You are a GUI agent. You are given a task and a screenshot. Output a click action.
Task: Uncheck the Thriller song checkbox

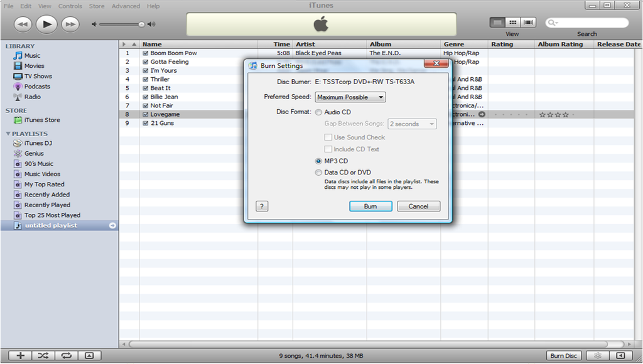[147, 79]
